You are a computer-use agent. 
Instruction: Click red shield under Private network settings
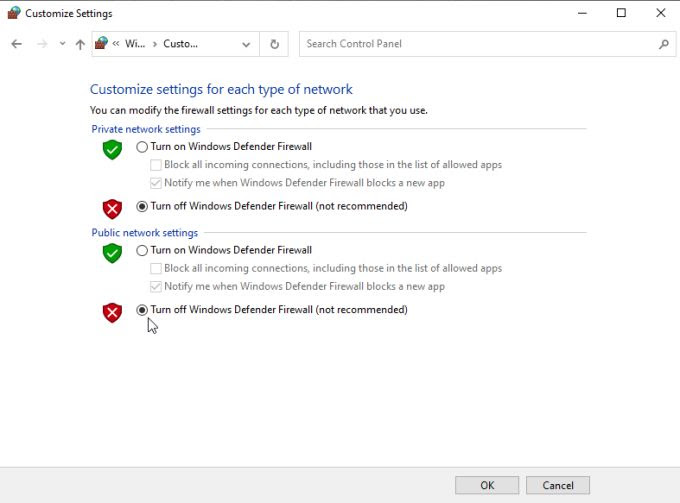click(112, 208)
